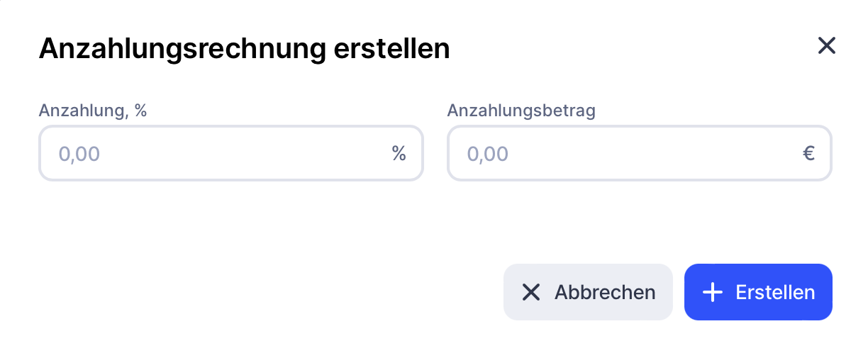The width and height of the screenshot is (868, 353).
Task: Click the 0,00 placeholder in euro field
Action: click(487, 154)
